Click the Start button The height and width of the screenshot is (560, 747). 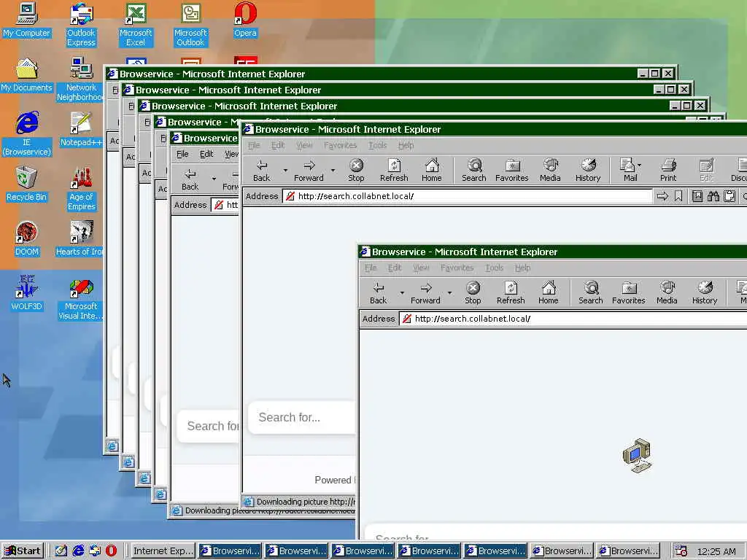[23, 551]
